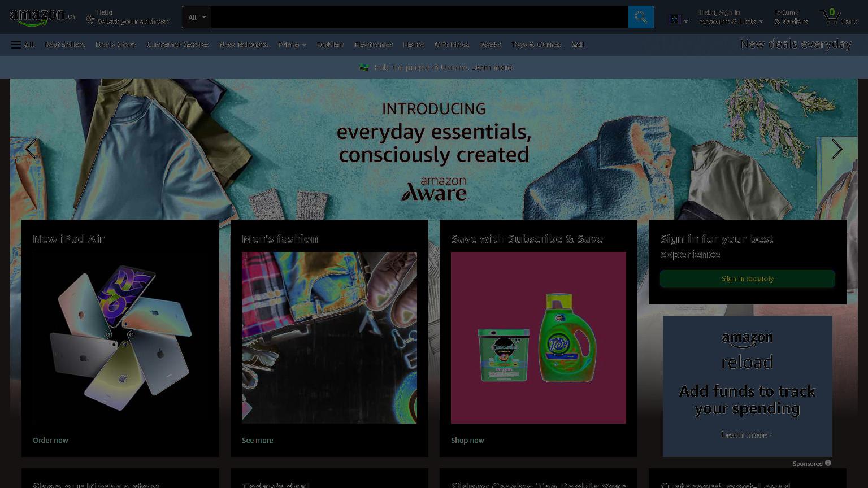
Task: Click the iPad Air product image
Action: click(x=120, y=338)
